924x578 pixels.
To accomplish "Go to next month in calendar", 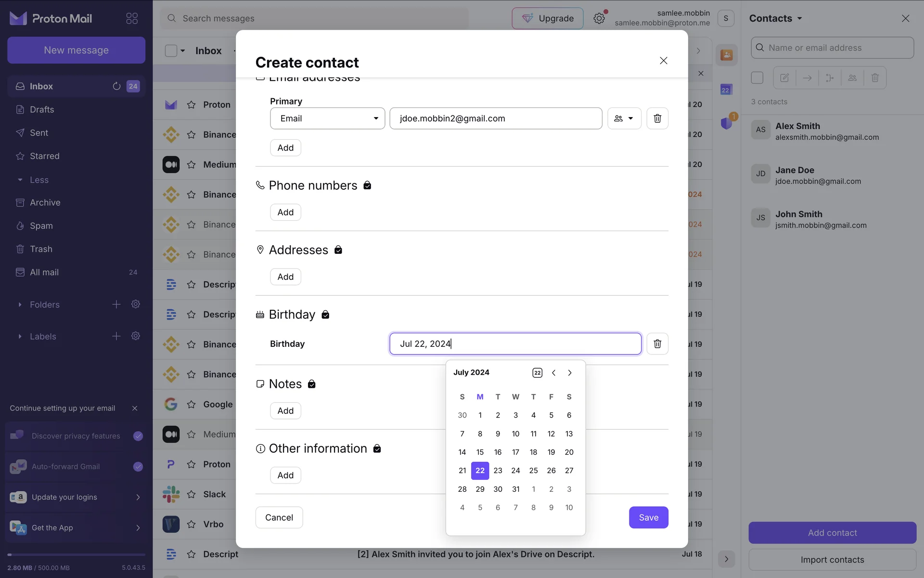I will coord(570,373).
